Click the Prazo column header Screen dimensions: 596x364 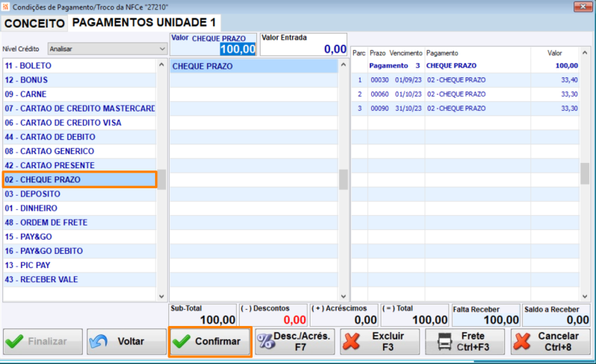point(378,53)
